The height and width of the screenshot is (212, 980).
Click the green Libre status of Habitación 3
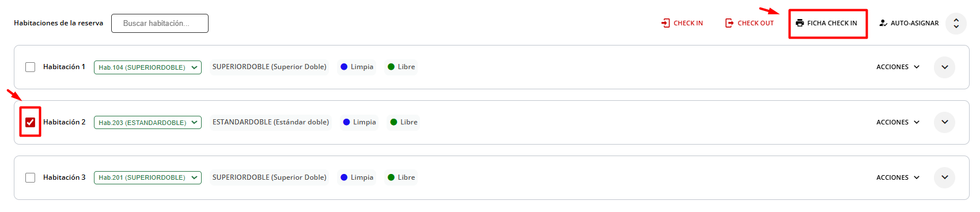(401, 177)
